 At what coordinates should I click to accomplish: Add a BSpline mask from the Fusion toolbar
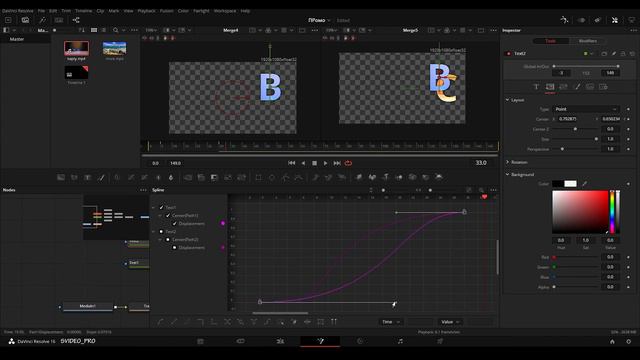pos(299,177)
